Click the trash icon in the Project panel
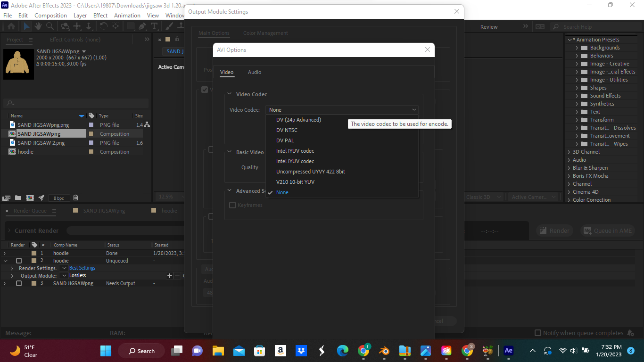This screenshot has width=644, height=362. [75, 198]
